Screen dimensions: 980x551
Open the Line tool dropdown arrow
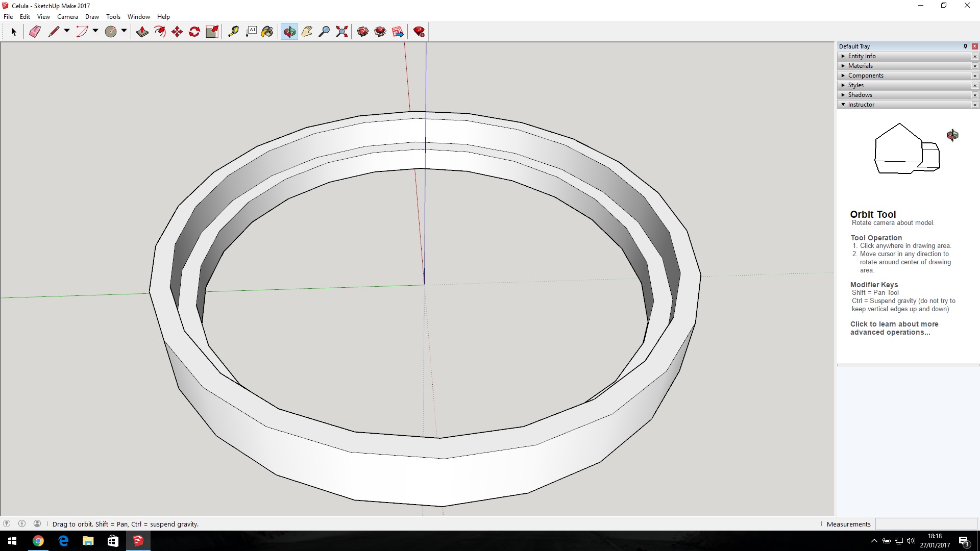pyautogui.click(x=67, y=31)
